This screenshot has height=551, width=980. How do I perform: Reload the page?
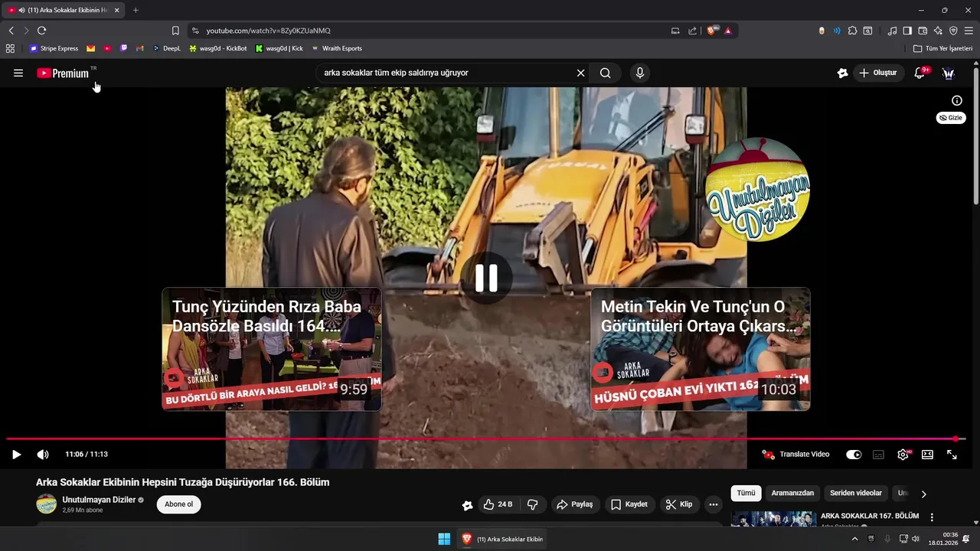point(41,31)
